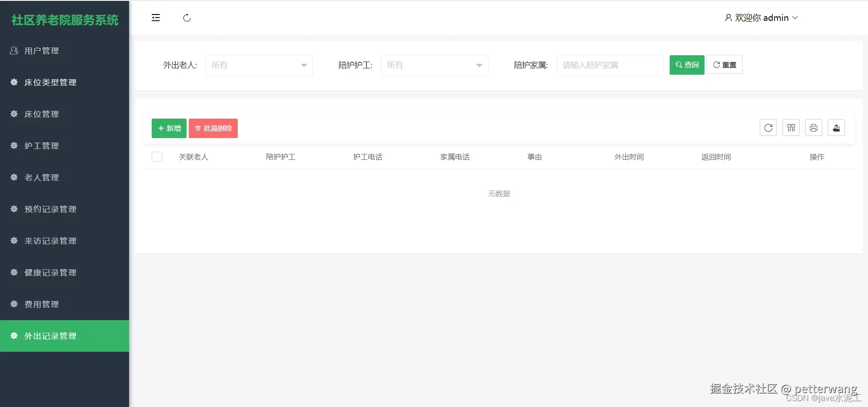Select 外出记录管理 menu item
Screen dimensions: 868x407
(64, 336)
